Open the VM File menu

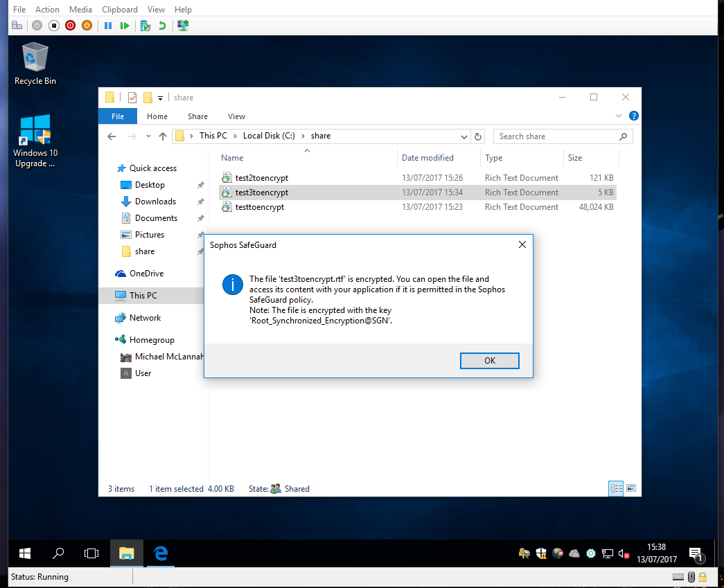19,9
